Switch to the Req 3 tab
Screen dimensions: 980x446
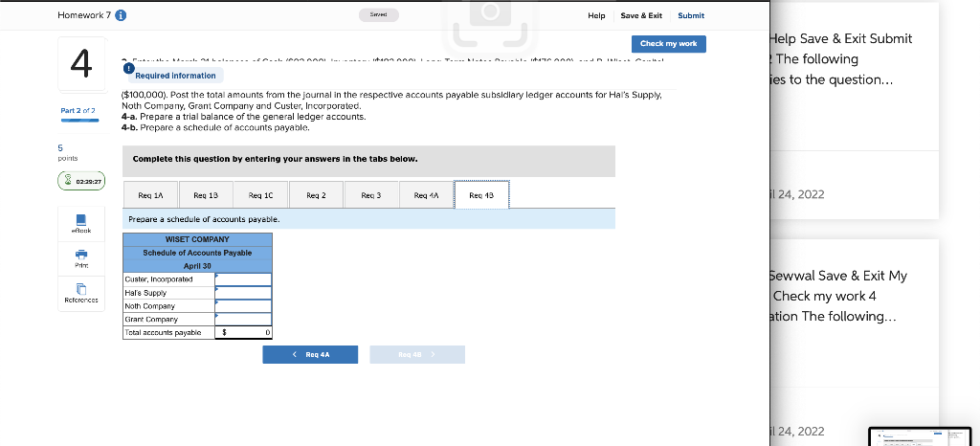(371, 195)
